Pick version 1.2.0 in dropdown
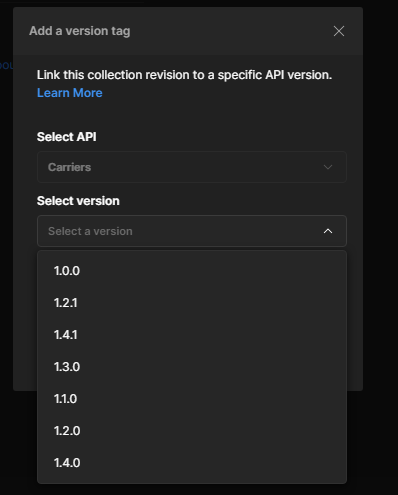398x495 pixels. pos(192,431)
